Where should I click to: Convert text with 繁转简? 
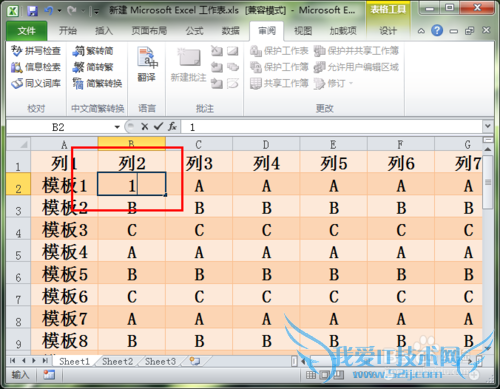[93, 51]
